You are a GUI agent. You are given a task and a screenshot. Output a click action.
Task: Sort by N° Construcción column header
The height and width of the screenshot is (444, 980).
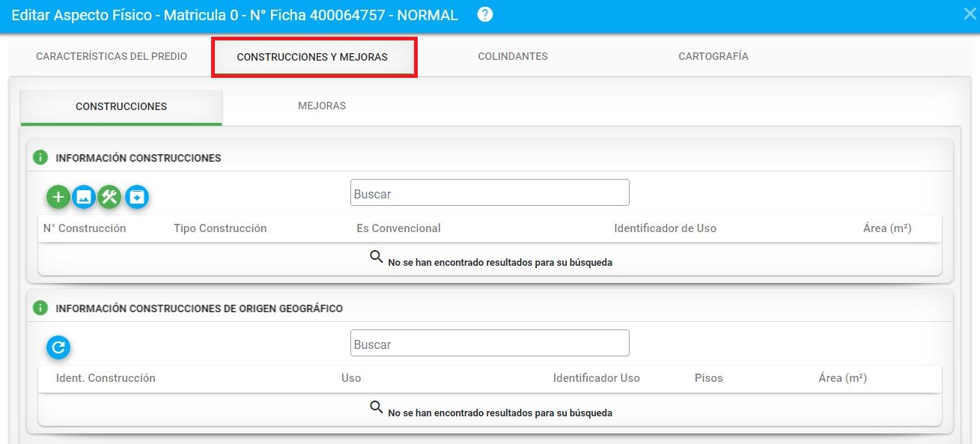85,228
